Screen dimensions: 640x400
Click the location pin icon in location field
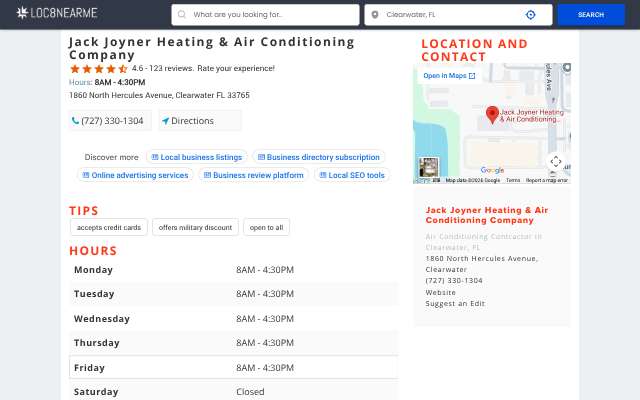[x=375, y=15]
